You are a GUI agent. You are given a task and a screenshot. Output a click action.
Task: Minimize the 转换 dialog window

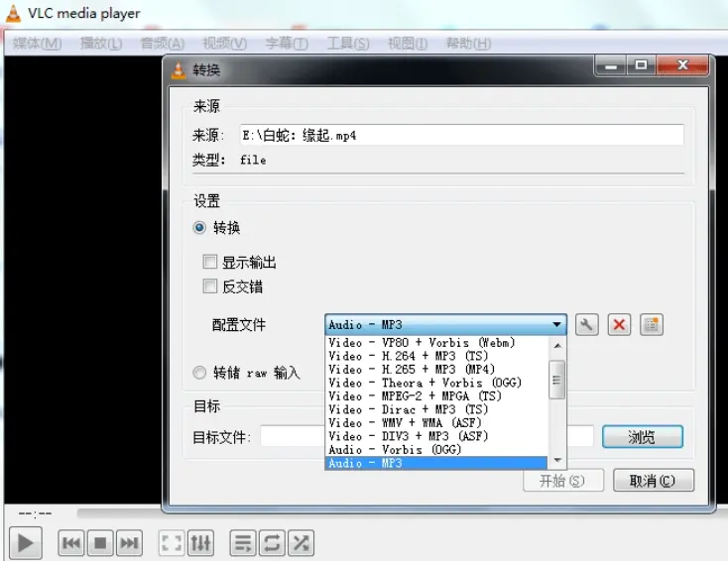[x=611, y=65]
